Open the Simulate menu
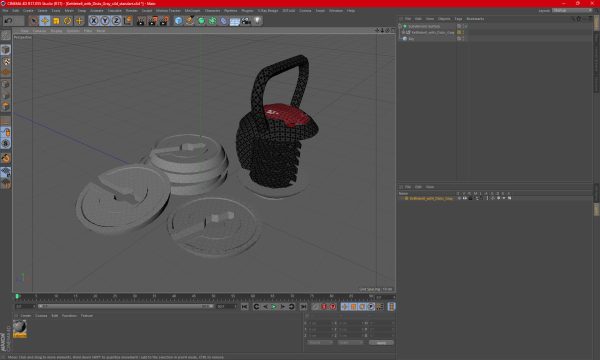600x360 pixels. pos(114,11)
